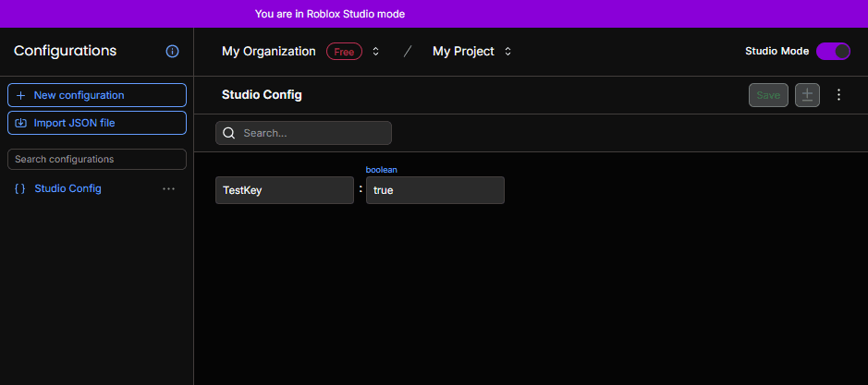
Task: Click the My Project breadcrumb
Action: point(463,52)
